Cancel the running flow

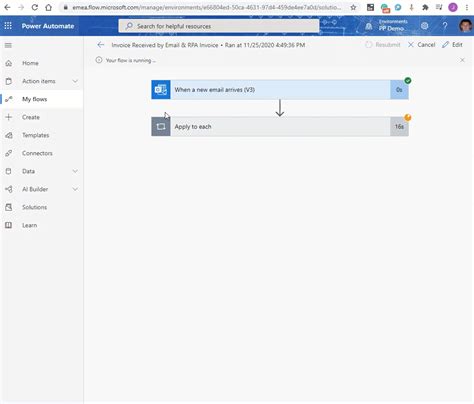pyautogui.click(x=422, y=45)
